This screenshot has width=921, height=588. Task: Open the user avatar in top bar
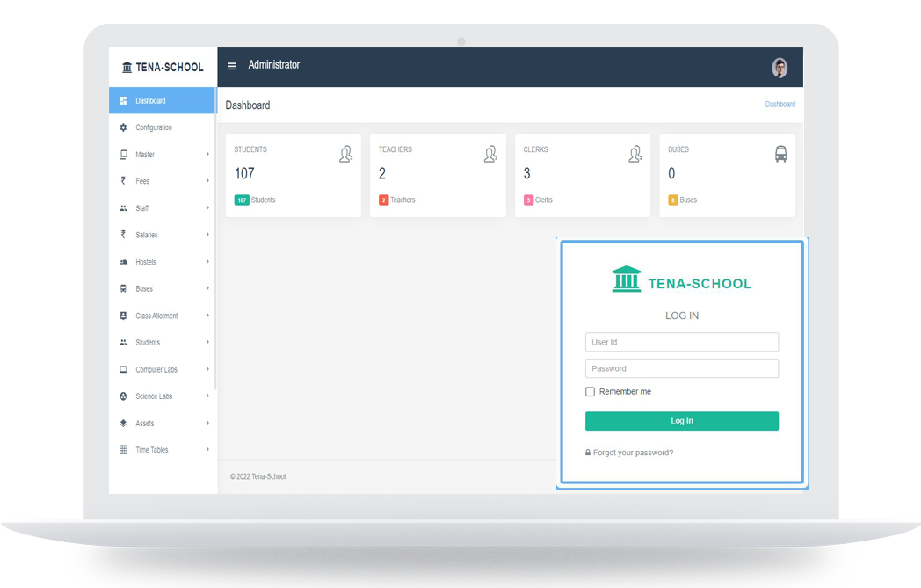click(x=779, y=68)
